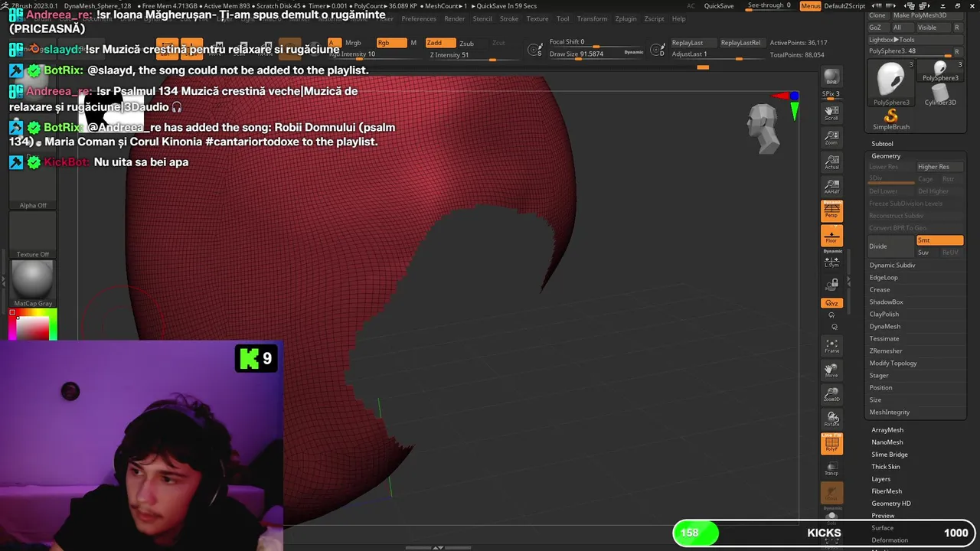Toggle the Smt smooth option
980x551 pixels.
[x=939, y=240]
